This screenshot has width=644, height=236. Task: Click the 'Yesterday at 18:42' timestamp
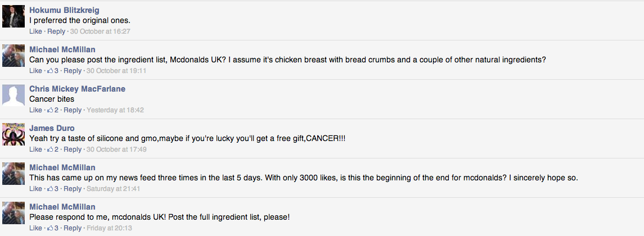click(115, 110)
